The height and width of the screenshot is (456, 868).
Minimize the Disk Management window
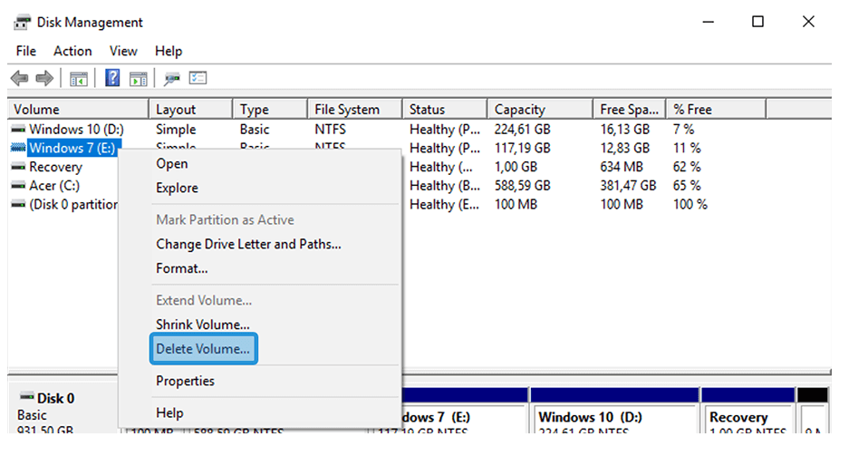pos(708,22)
